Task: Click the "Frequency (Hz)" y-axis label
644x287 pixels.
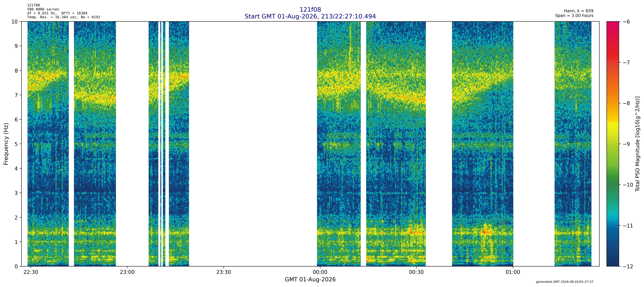Action: click(x=6, y=144)
